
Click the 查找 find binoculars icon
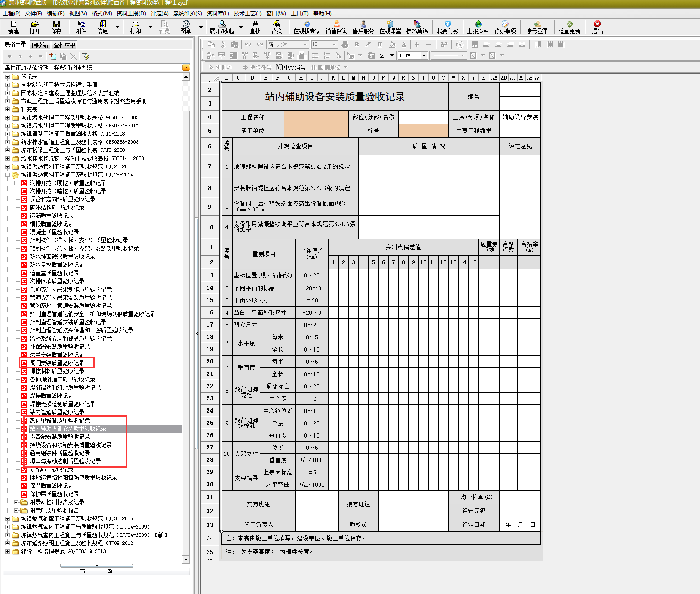click(255, 27)
